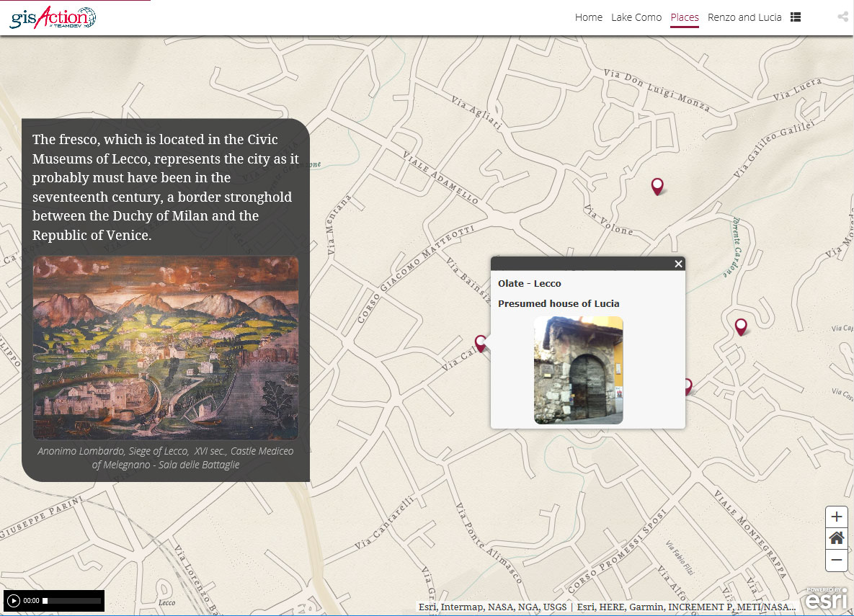This screenshot has height=616, width=854.
Task: Click the 'Corso Giacomo Matteotti' street label
Action: (416, 273)
